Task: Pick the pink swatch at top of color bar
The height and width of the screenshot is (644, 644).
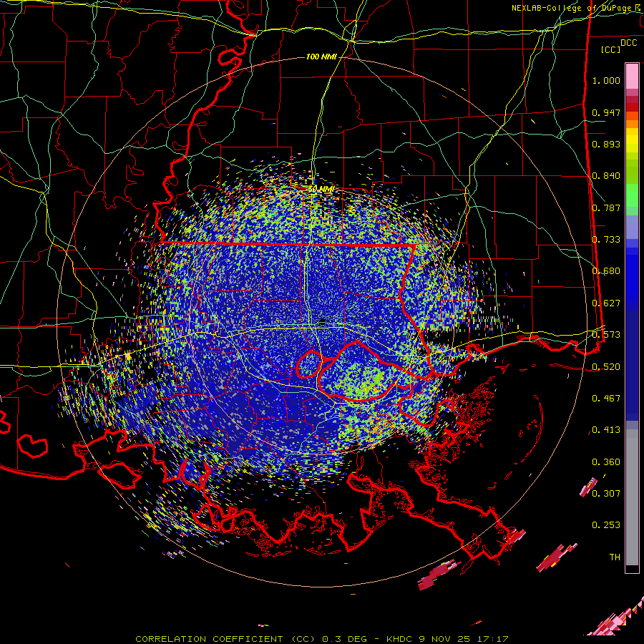Action: point(632,77)
